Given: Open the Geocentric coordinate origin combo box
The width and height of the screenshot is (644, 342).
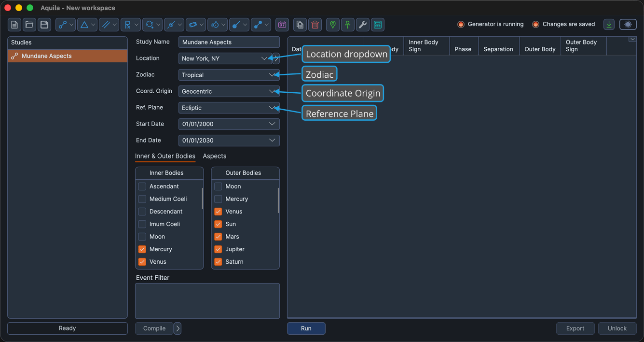Looking at the screenshot, I should (x=229, y=91).
